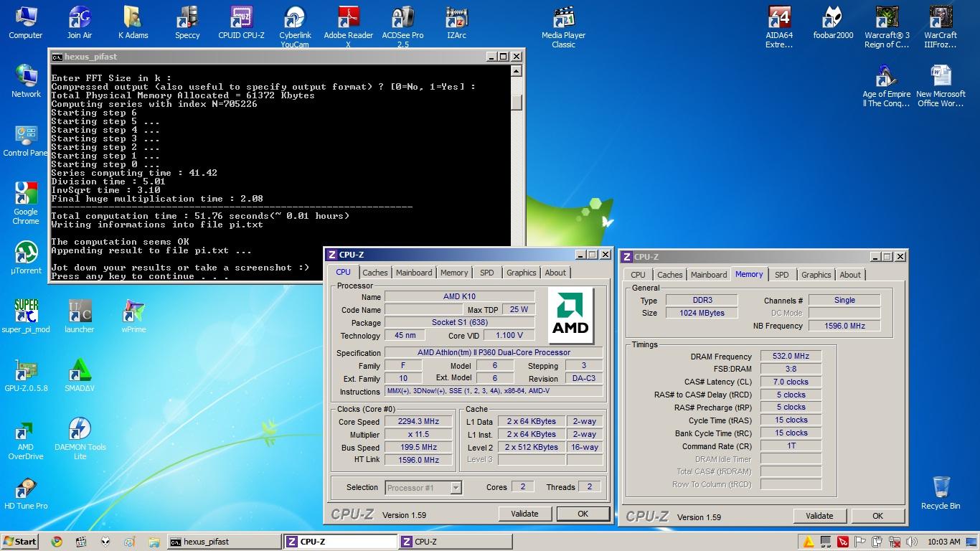Open the IZArc desktop icon
Image resolution: width=980 pixels, height=551 pixels.
pyautogui.click(x=456, y=23)
